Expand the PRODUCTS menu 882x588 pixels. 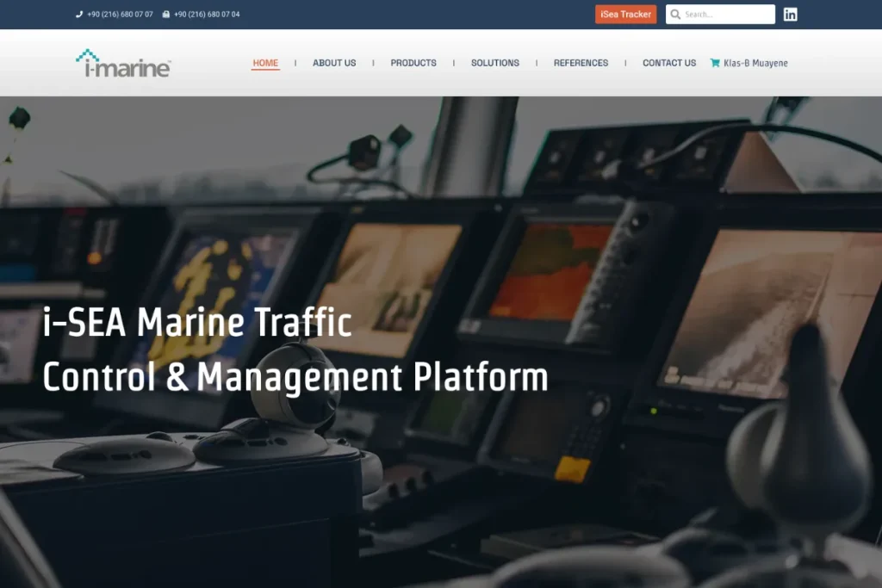click(413, 63)
